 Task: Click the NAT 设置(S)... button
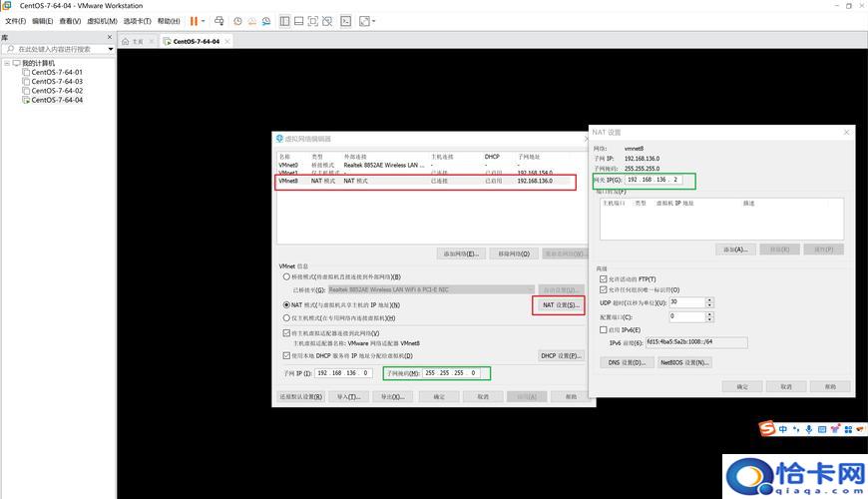[x=559, y=304]
